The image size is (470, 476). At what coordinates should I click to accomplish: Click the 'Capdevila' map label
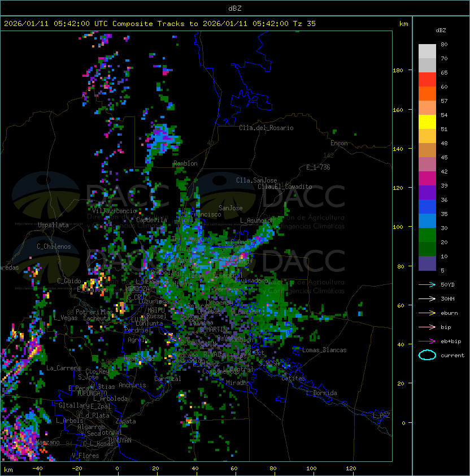pos(151,220)
